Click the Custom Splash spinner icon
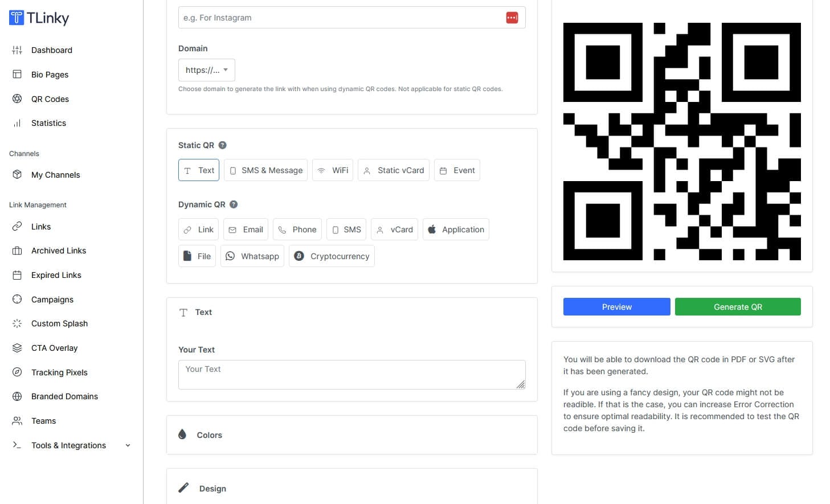830x504 pixels. 17,323
